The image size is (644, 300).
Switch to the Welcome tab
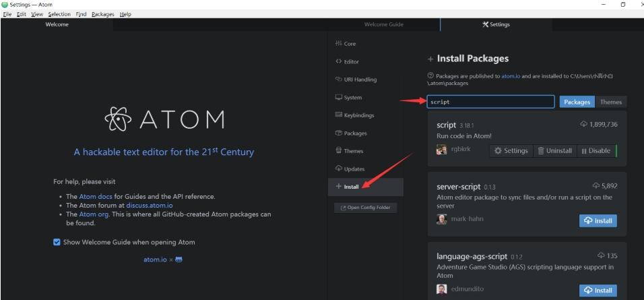(57, 25)
